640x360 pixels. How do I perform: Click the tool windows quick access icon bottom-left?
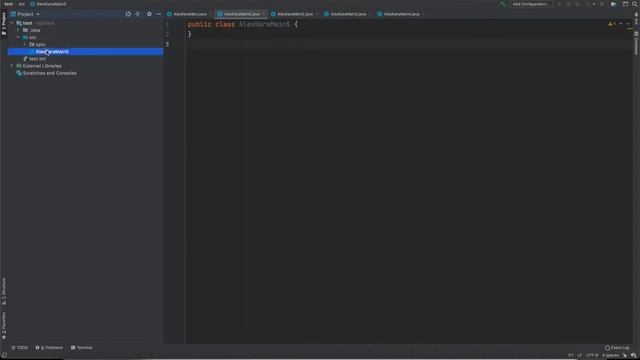(x=4, y=356)
